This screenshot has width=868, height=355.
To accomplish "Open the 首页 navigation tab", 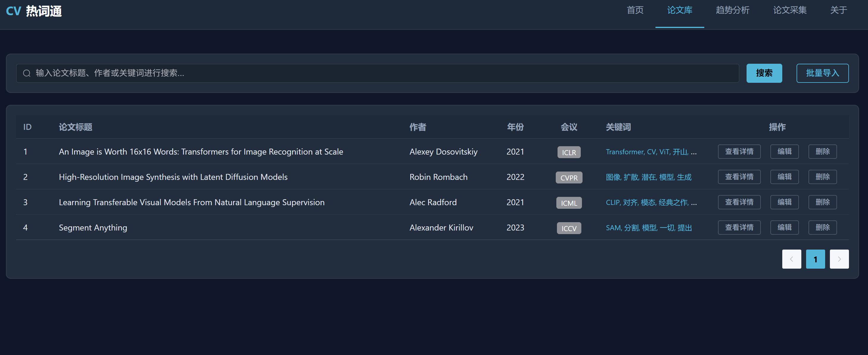I will [635, 10].
